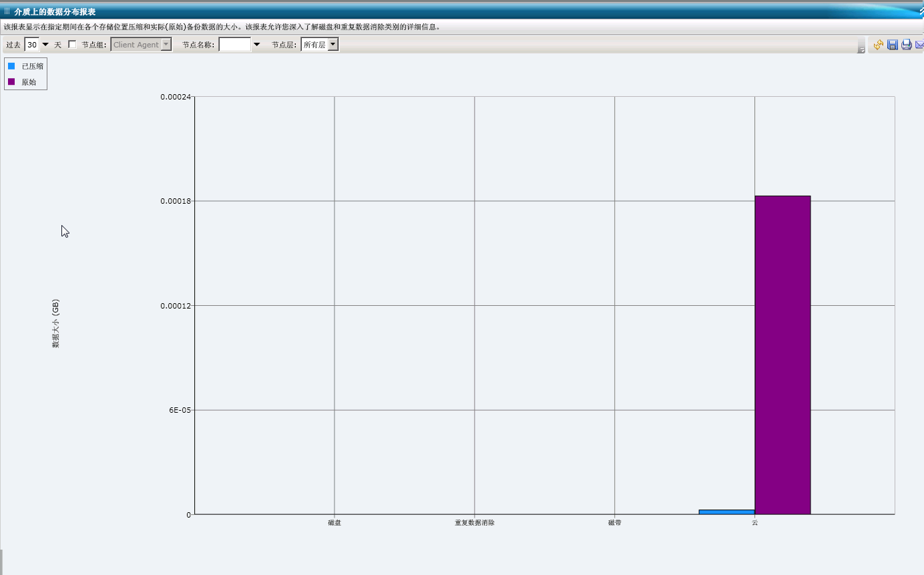
Task: Click the 0.00024 y-axis value
Action: [176, 97]
